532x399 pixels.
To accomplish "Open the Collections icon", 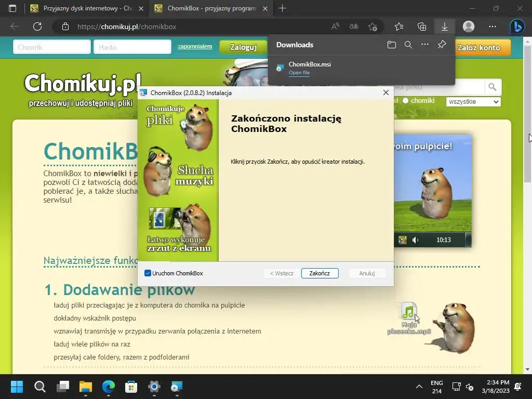I will pyautogui.click(x=422, y=26).
